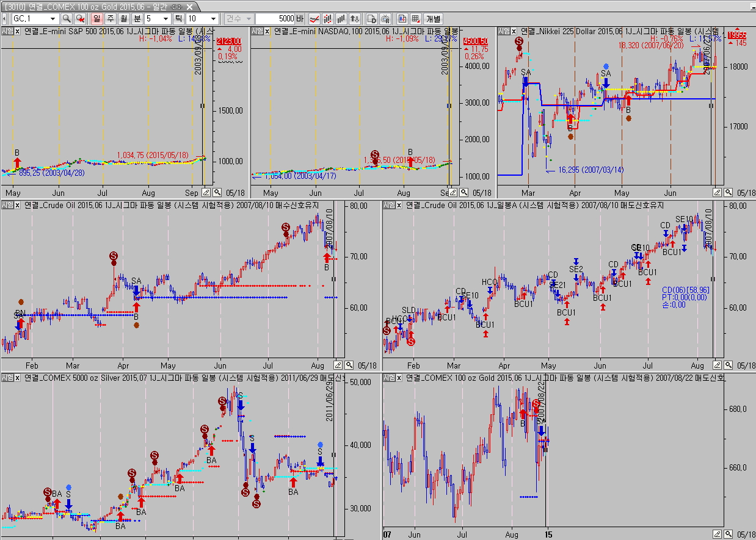
Task: Click the vertical scale slider on Nikkei chart
Action: click(710, 106)
